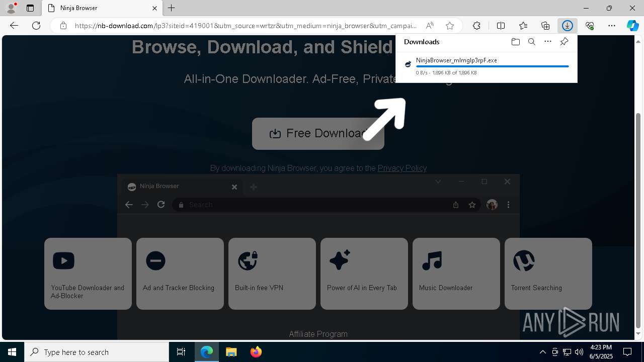Open the Affiliate Program link
Image resolution: width=644 pixels, height=362 pixels.
318,334
